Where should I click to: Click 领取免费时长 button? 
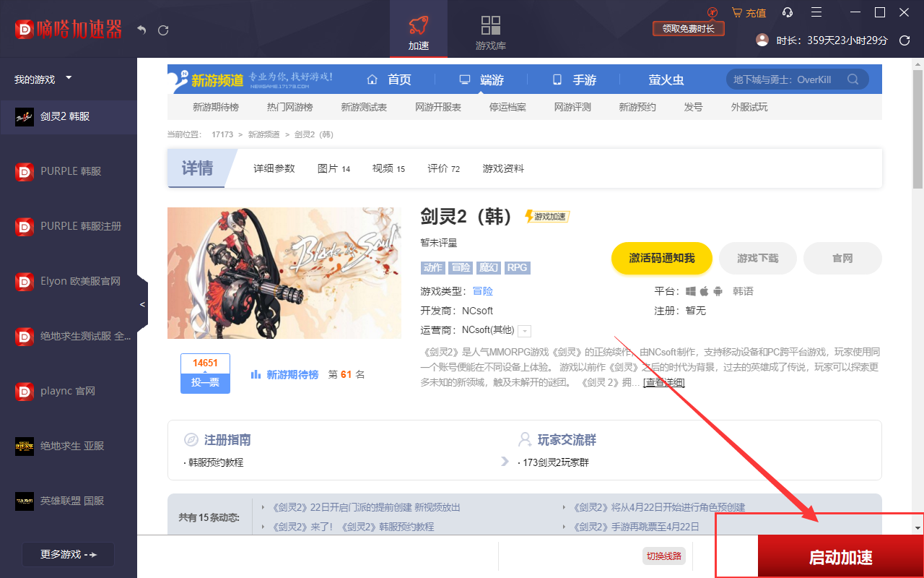[x=688, y=29]
